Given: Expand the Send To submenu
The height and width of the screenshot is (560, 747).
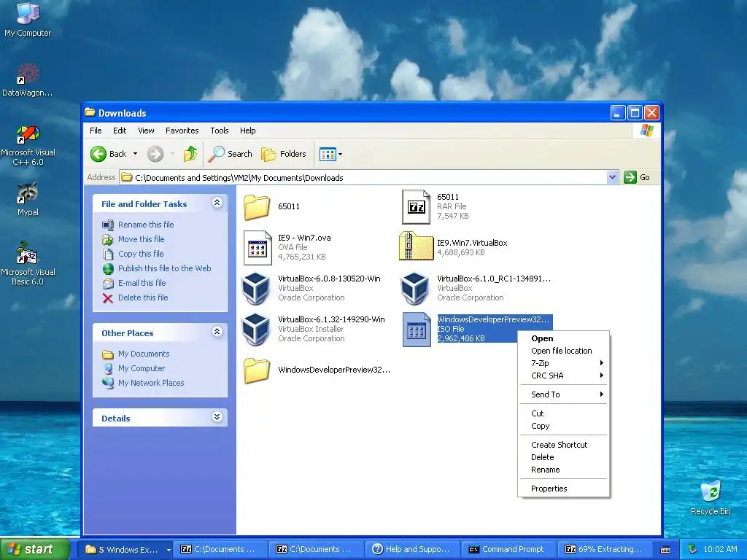Looking at the screenshot, I should (564, 394).
